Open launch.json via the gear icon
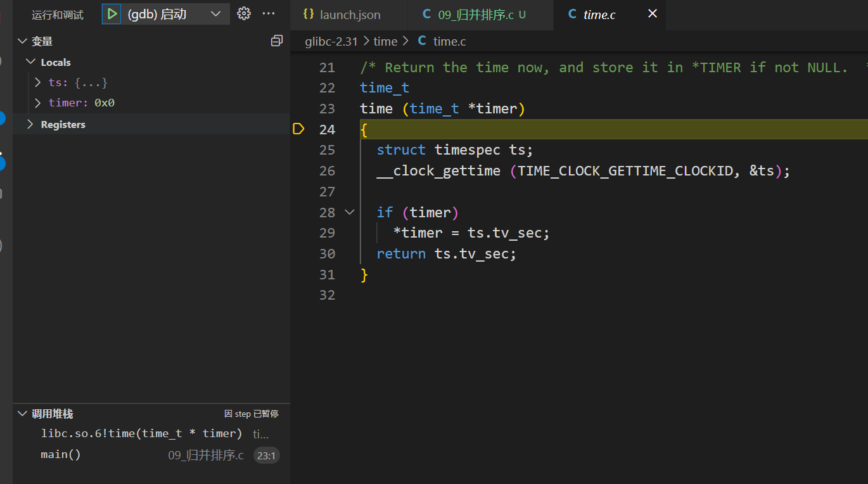Viewport: 868px width, 484px height. [244, 14]
